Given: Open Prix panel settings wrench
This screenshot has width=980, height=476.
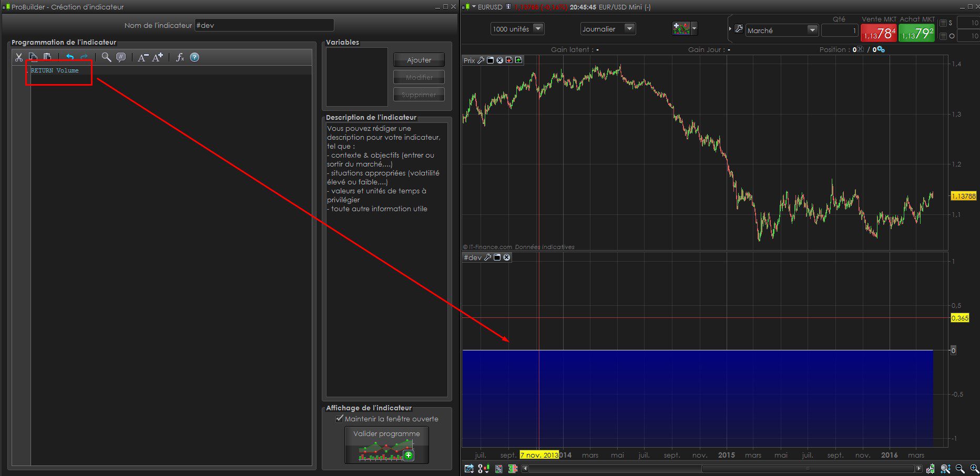Looking at the screenshot, I should tap(481, 60).
